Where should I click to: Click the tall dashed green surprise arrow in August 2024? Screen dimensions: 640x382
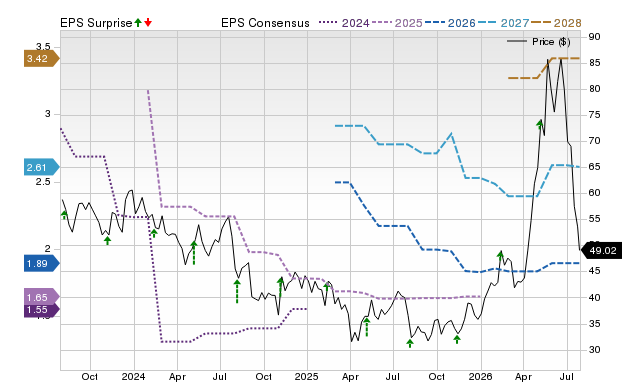[x=237, y=291]
